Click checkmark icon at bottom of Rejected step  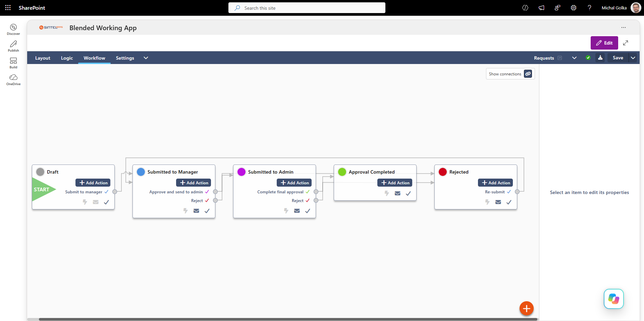pos(509,202)
